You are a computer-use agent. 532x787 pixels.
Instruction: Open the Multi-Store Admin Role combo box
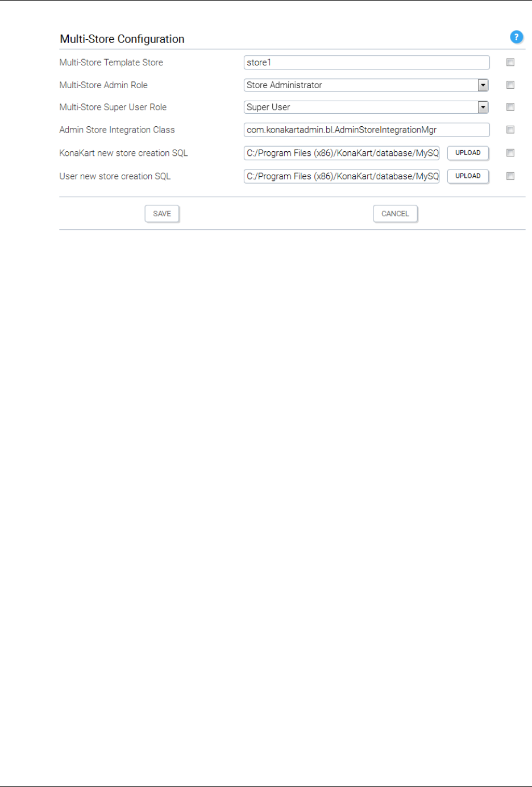367,85
